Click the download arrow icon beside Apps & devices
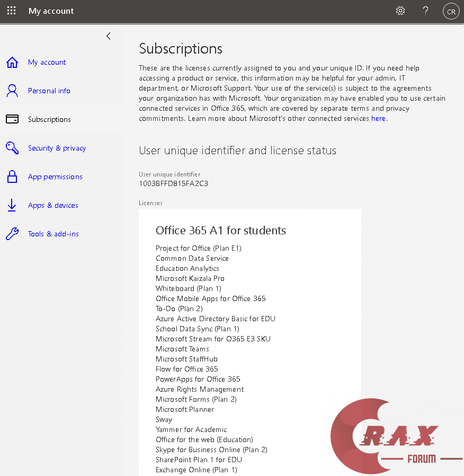Image resolution: width=464 pixels, height=476 pixels. coord(12,205)
